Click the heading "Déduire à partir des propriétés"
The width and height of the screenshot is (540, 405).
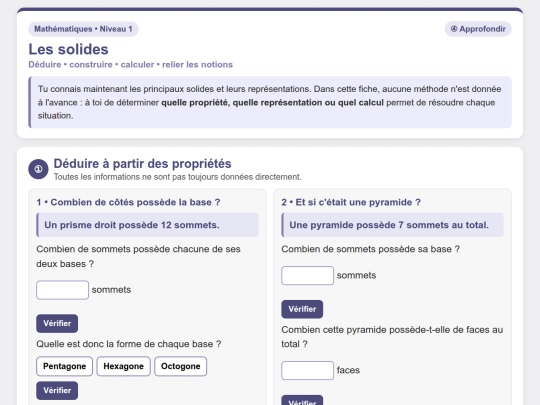(x=142, y=164)
